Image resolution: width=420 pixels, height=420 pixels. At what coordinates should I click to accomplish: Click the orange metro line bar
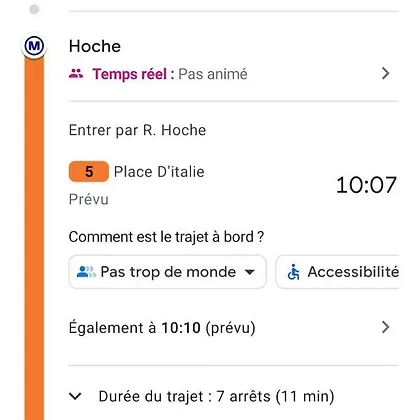point(34,238)
